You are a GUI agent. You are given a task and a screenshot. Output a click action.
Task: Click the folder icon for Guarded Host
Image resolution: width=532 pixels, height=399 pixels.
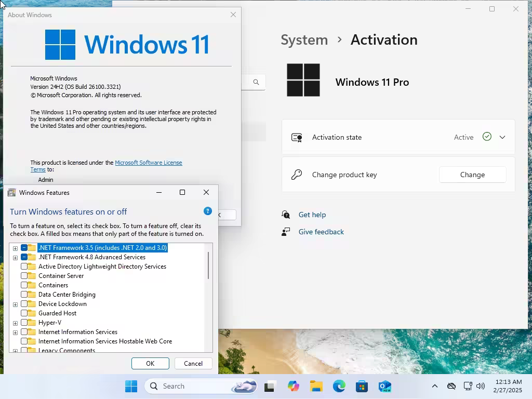pos(32,313)
